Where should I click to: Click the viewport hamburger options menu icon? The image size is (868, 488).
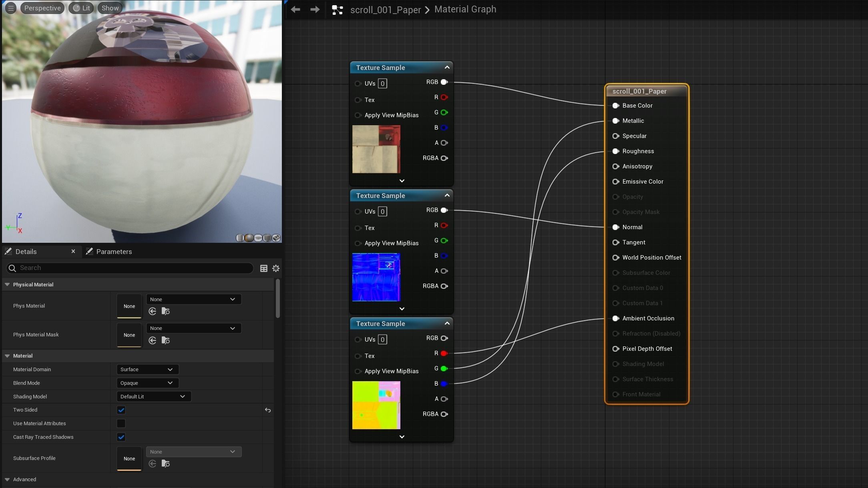(11, 8)
